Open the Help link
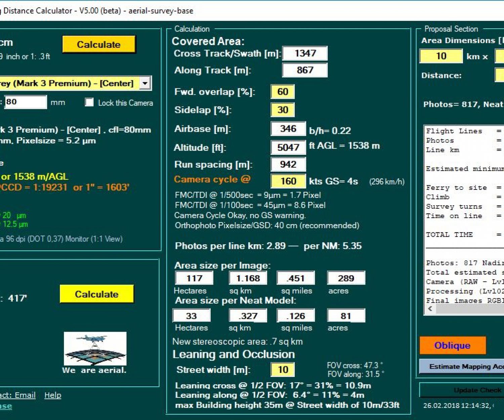 (52, 395)
